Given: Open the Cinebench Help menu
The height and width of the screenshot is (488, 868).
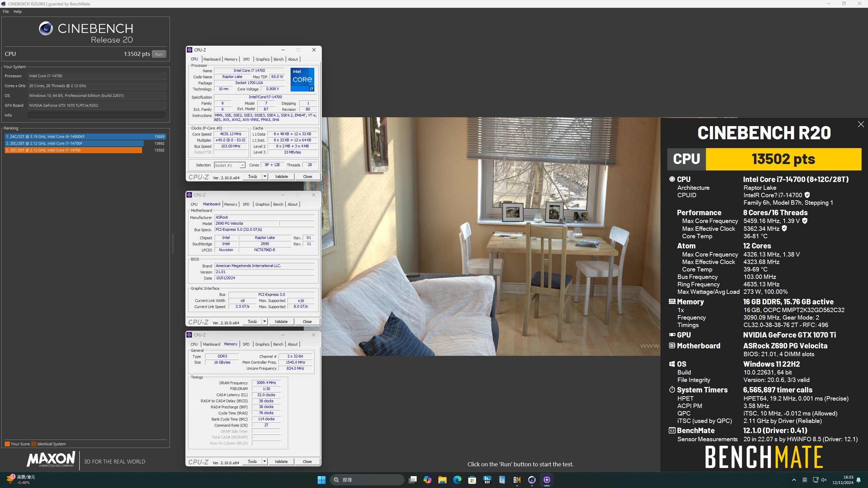Looking at the screenshot, I should (x=18, y=12).
